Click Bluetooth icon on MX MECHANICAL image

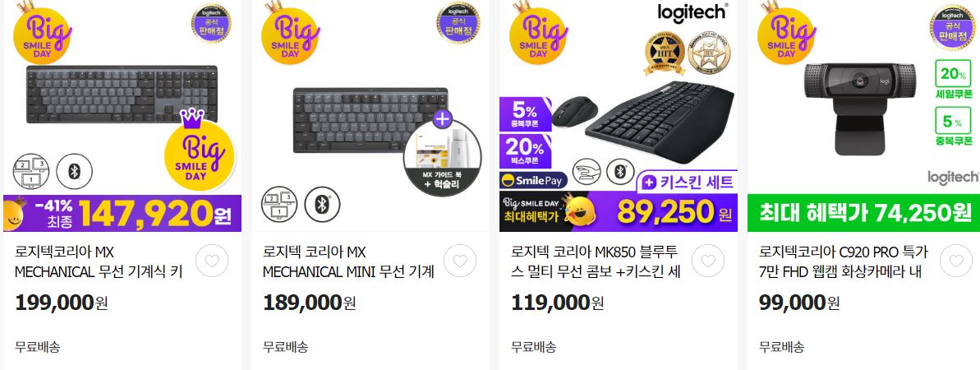pyautogui.click(x=75, y=172)
